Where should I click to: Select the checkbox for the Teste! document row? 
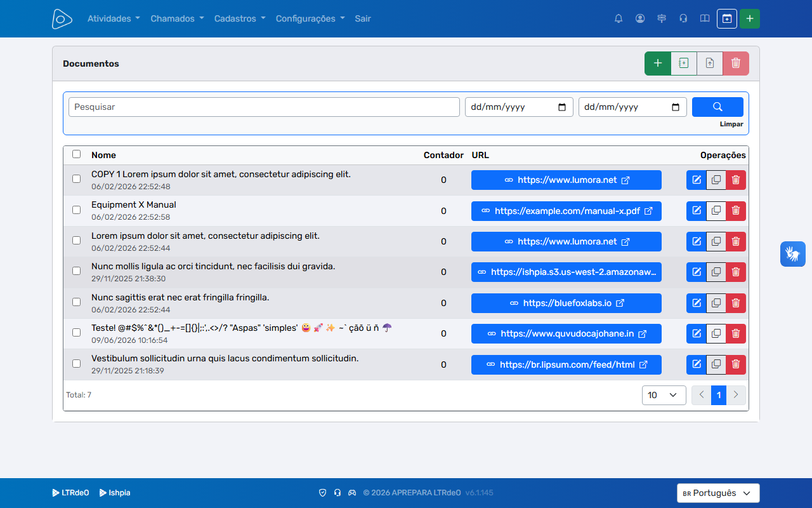coord(77,332)
